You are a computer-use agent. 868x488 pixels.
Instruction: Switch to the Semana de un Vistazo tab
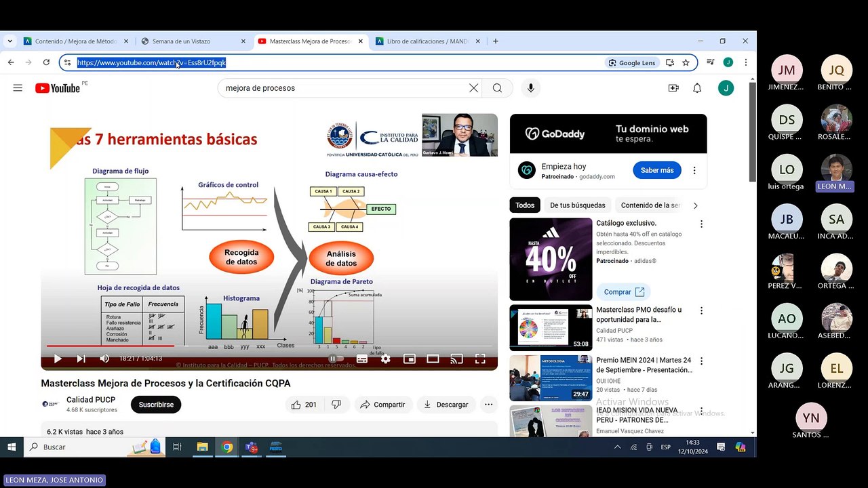193,41
